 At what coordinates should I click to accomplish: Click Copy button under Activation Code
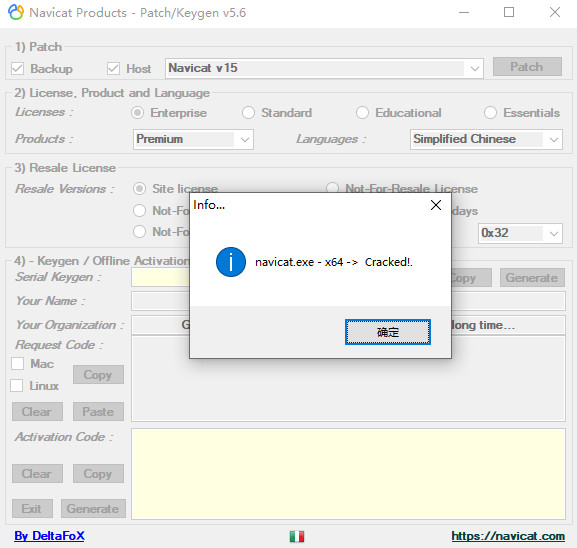pyautogui.click(x=98, y=473)
